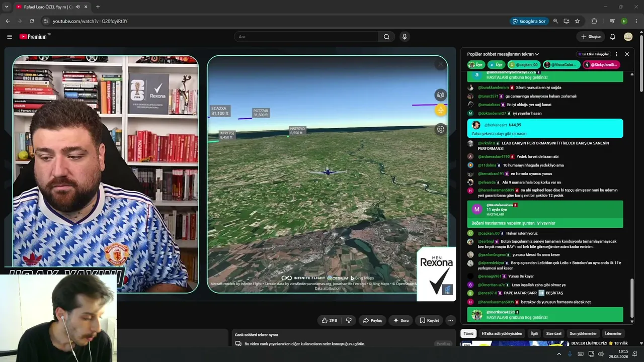Click the @SickyJamSi... member chip

tap(601, 65)
